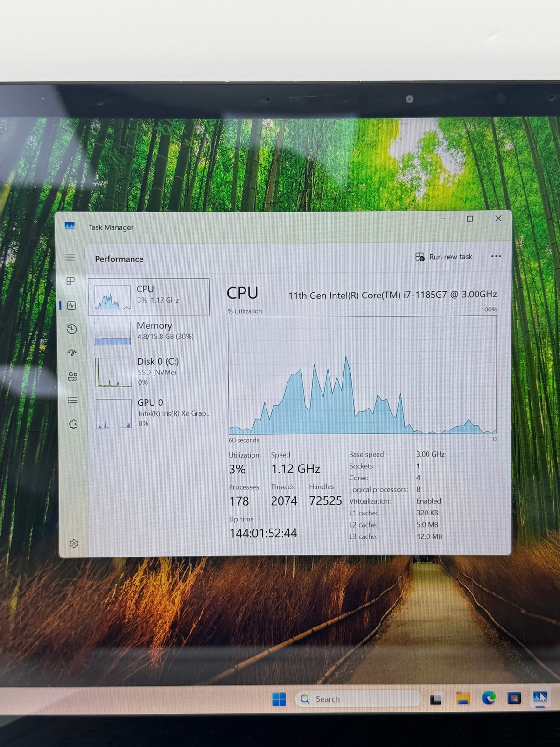560x747 pixels.
Task: Open the Processes page icon
Action: [70, 281]
